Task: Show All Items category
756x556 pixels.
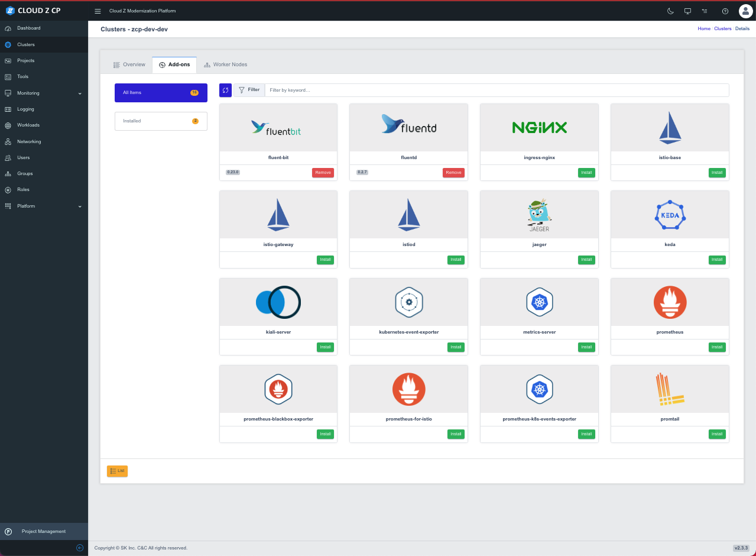Action: coord(161,93)
